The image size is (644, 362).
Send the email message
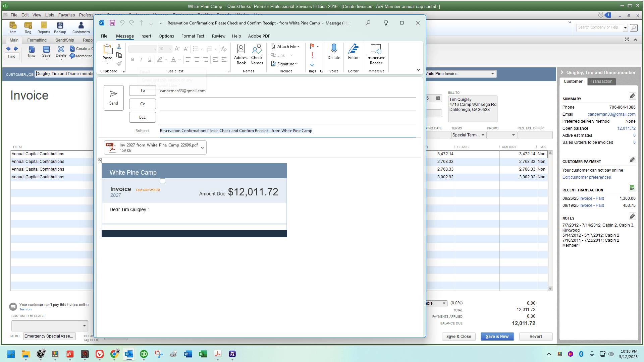(114, 98)
